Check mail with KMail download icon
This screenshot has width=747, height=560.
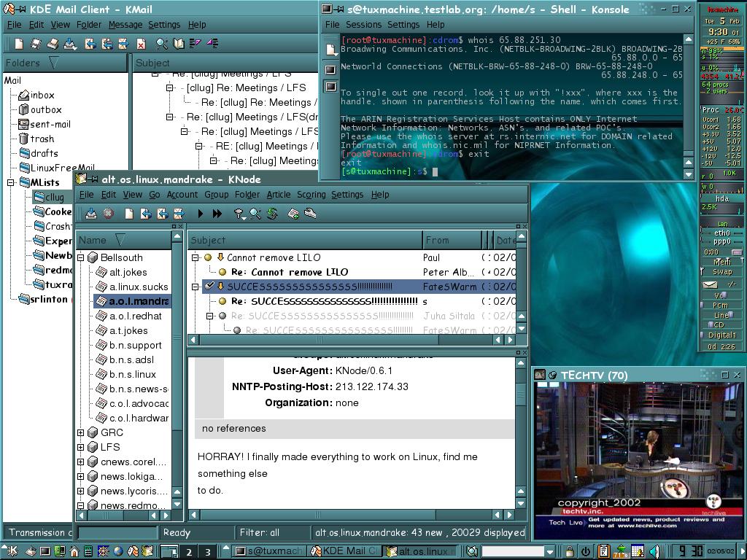(70, 44)
